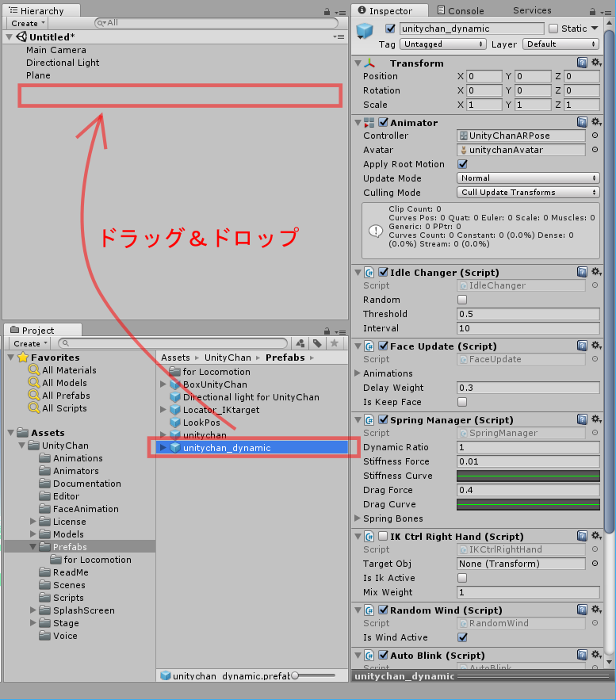Open the Project Create menu
Image resolution: width=616 pixels, height=700 pixels.
[x=30, y=343]
